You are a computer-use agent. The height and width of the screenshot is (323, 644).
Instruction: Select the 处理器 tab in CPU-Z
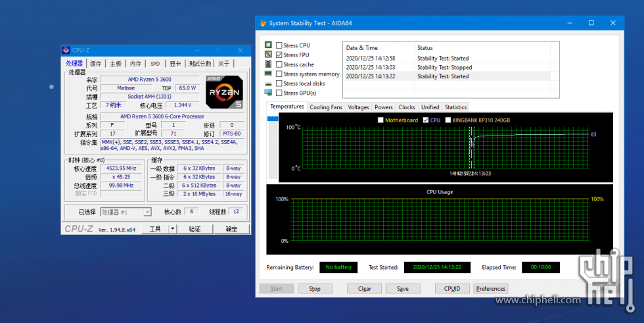74,63
